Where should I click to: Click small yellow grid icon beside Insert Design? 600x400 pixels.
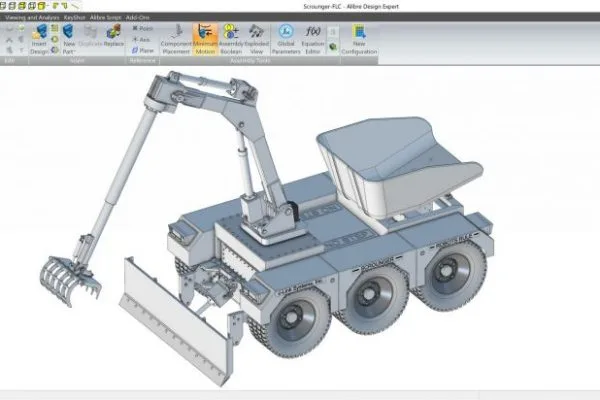(x=55, y=28)
